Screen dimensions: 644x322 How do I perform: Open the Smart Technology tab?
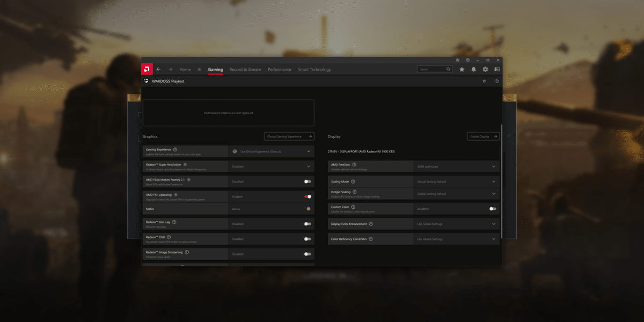(x=314, y=69)
